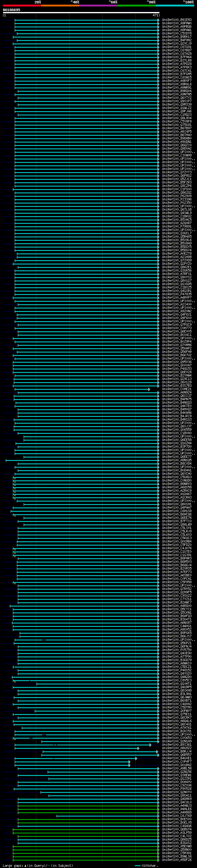The width and height of the screenshot is (197, 868).
Task: Open hit UniRef100_C5XDY8
Action: coord(177,33)
